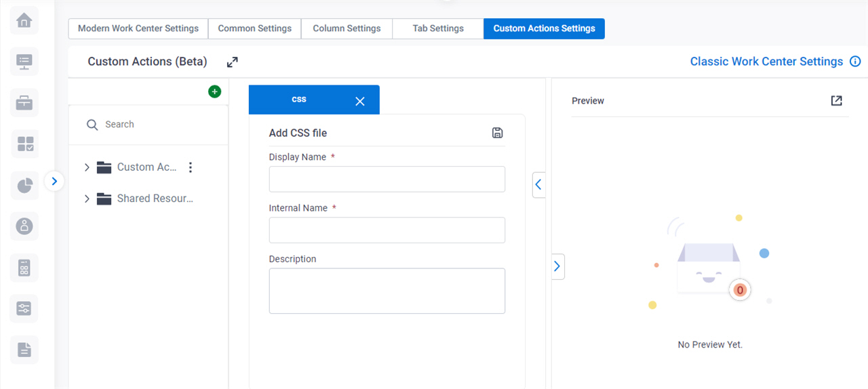Open the document sidebar icon
The height and width of the screenshot is (389, 868).
24,350
